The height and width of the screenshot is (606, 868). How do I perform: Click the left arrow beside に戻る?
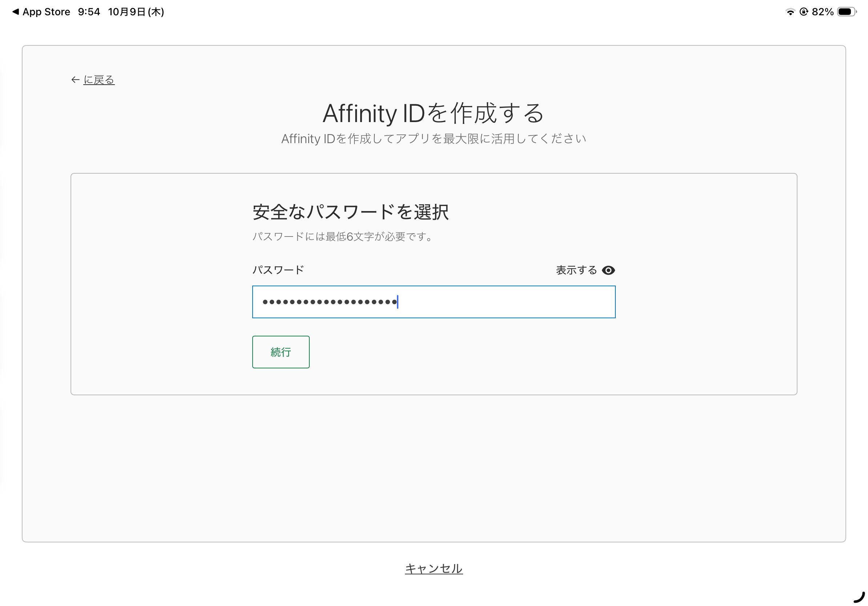coord(75,80)
